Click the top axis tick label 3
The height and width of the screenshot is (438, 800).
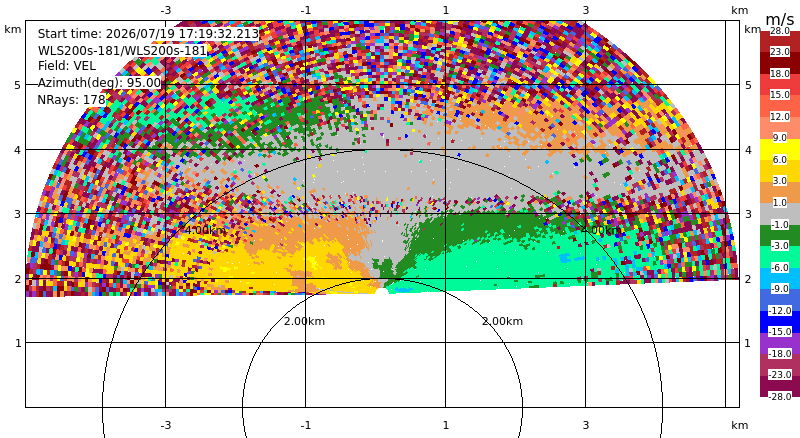(585, 10)
